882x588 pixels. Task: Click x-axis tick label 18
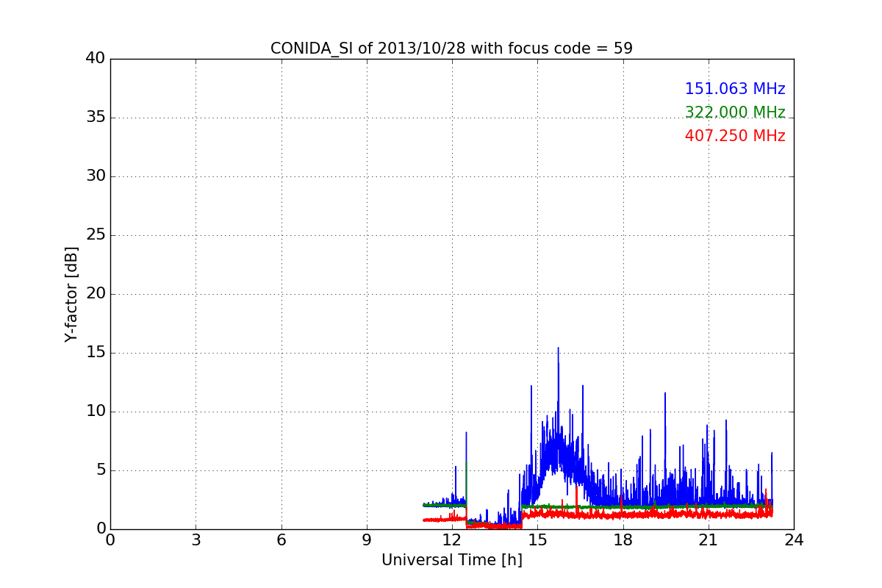pyautogui.click(x=623, y=540)
